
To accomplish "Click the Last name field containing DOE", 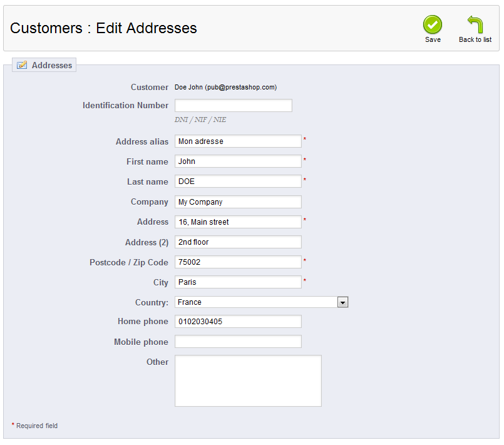I will [238, 182].
